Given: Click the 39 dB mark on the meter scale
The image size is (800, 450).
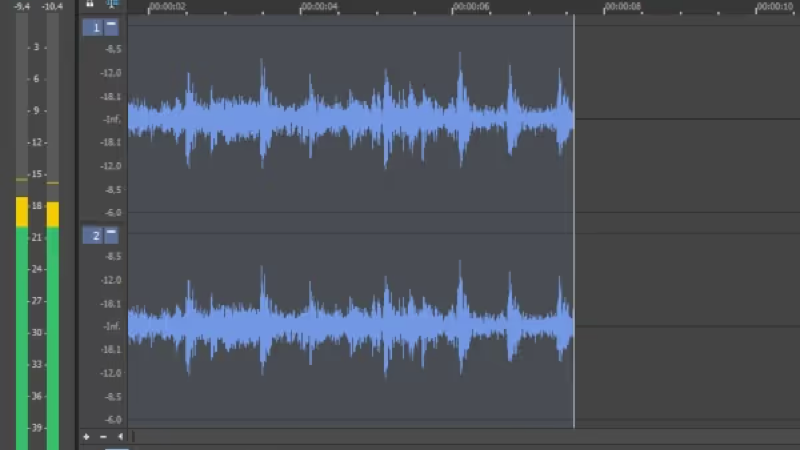Looking at the screenshot, I should [x=37, y=428].
